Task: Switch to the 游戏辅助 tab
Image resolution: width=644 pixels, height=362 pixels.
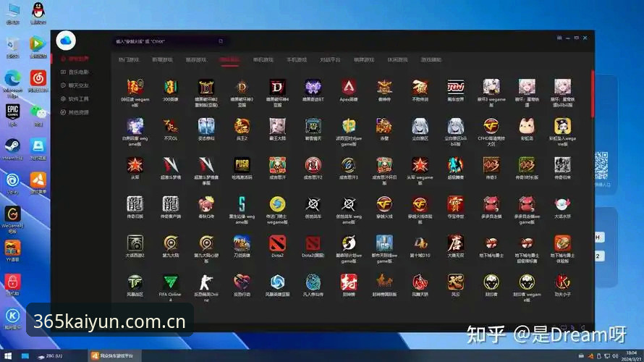Action: tap(431, 59)
